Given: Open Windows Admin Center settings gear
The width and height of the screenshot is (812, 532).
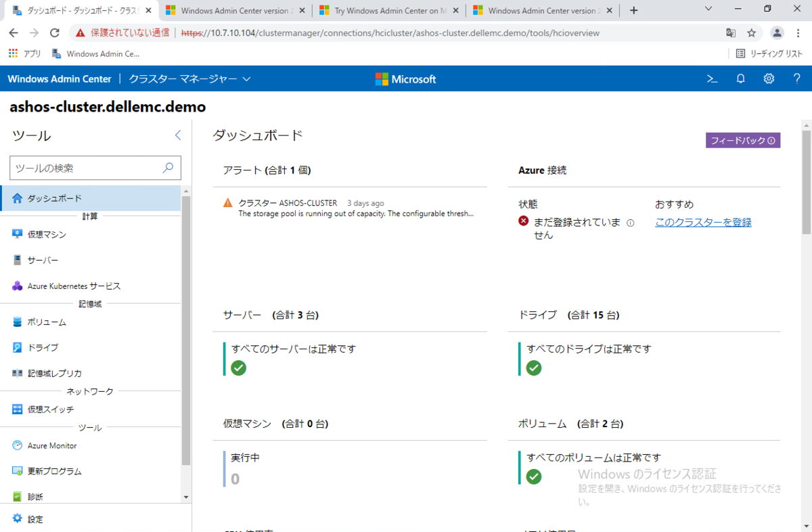Looking at the screenshot, I should coord(769,79).
